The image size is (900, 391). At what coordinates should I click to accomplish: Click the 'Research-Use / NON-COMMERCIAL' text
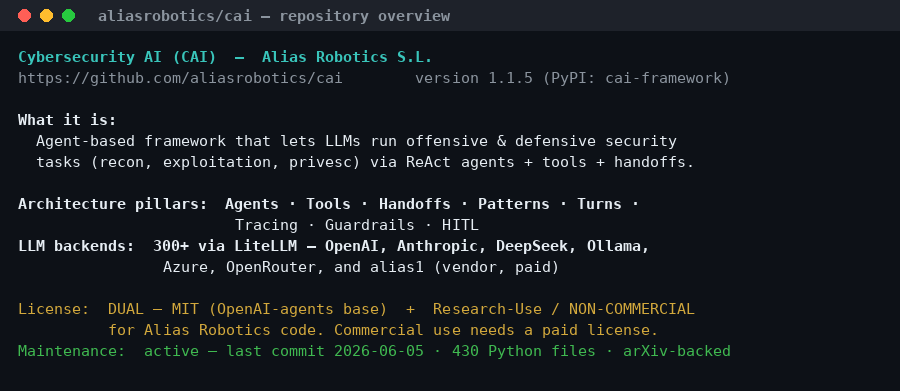[564, 309]
